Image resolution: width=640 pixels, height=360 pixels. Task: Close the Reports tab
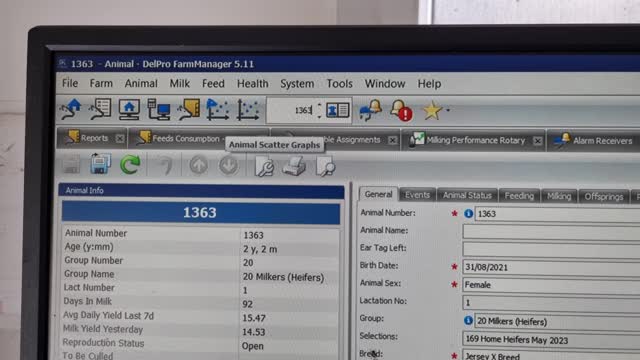[x=120, y=139]
